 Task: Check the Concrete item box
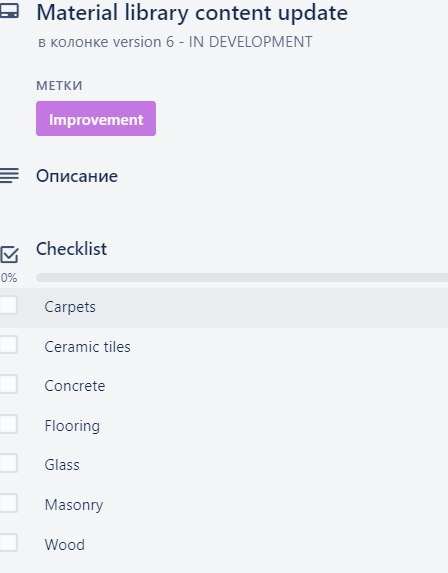8,384
